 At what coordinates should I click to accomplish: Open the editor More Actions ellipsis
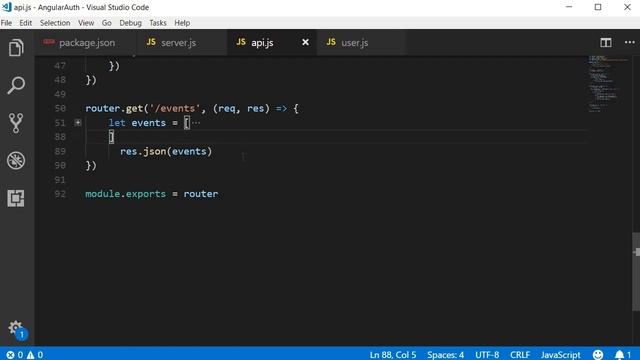(629, 42)
